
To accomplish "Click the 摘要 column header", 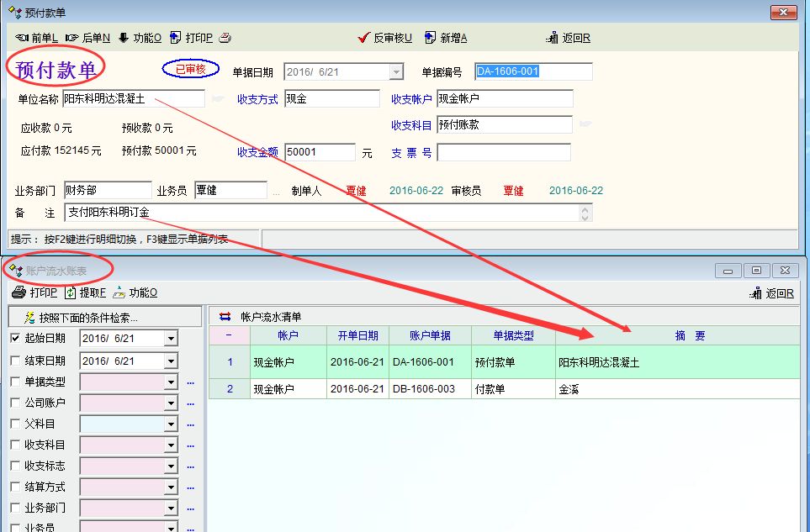I will [689, 336].
